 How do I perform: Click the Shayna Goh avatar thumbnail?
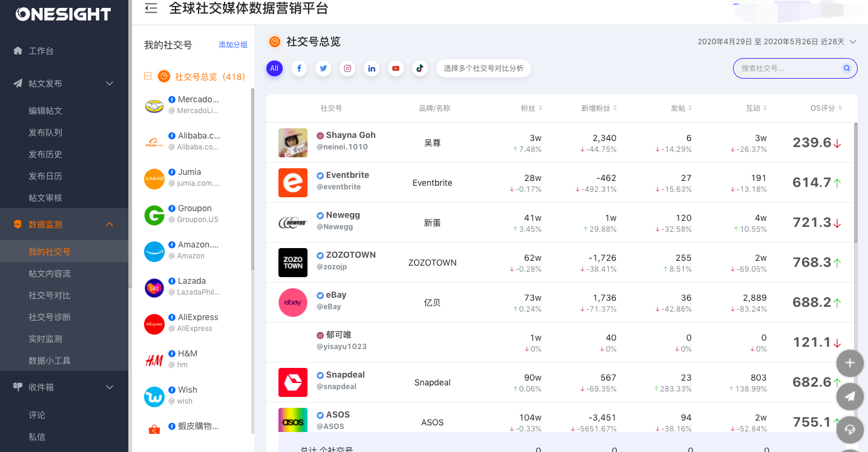pos(293,143)
